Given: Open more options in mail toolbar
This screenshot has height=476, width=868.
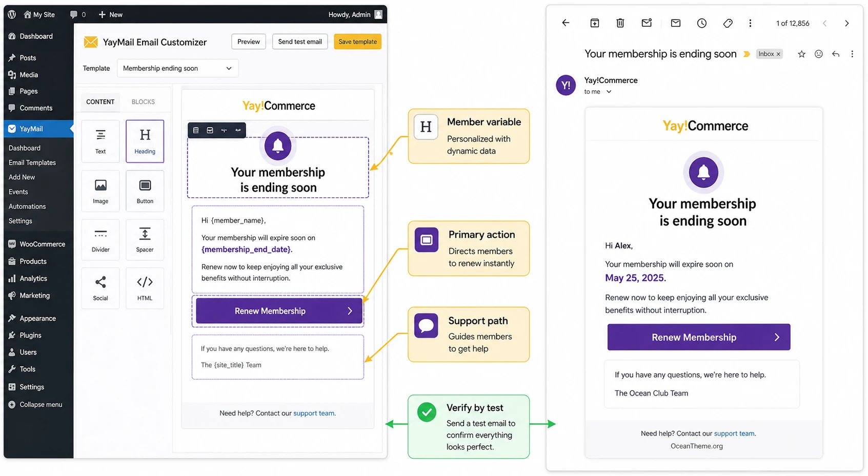Looking at the screenshot, I should click(750, 23).
